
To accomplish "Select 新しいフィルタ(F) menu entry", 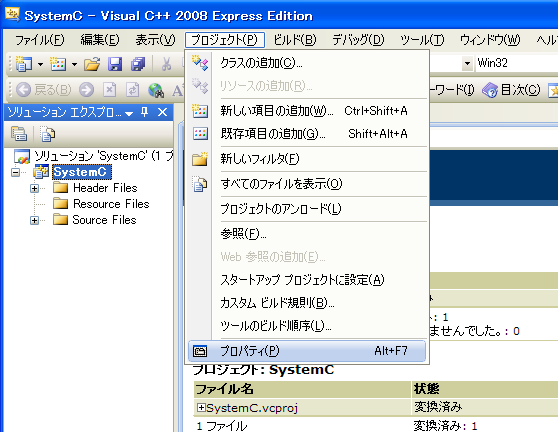I will [307, 159].
